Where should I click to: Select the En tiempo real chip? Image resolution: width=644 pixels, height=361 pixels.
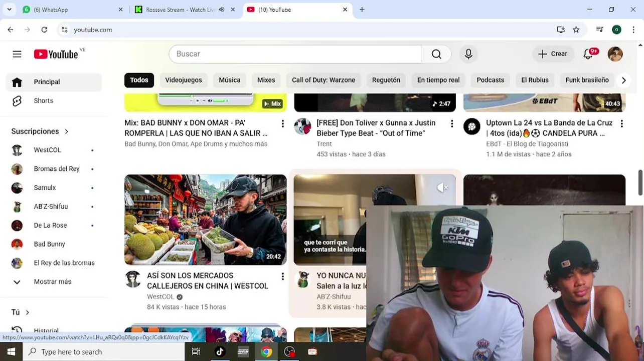[438, 80]
